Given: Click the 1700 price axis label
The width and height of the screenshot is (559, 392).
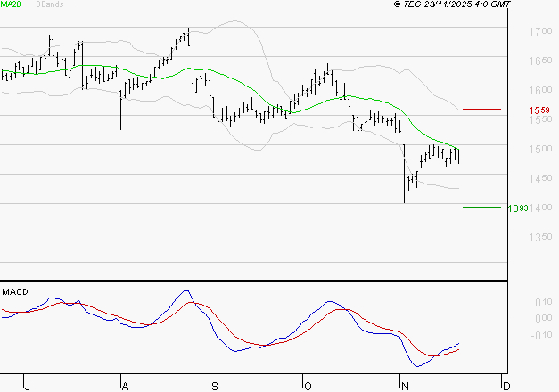Looking at the screenshot, I should (540, 31).
